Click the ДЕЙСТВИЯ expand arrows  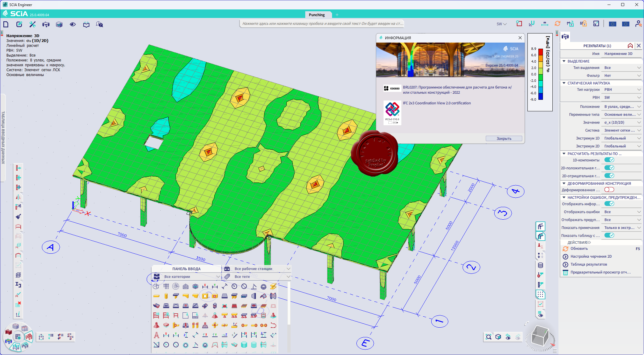589,242
